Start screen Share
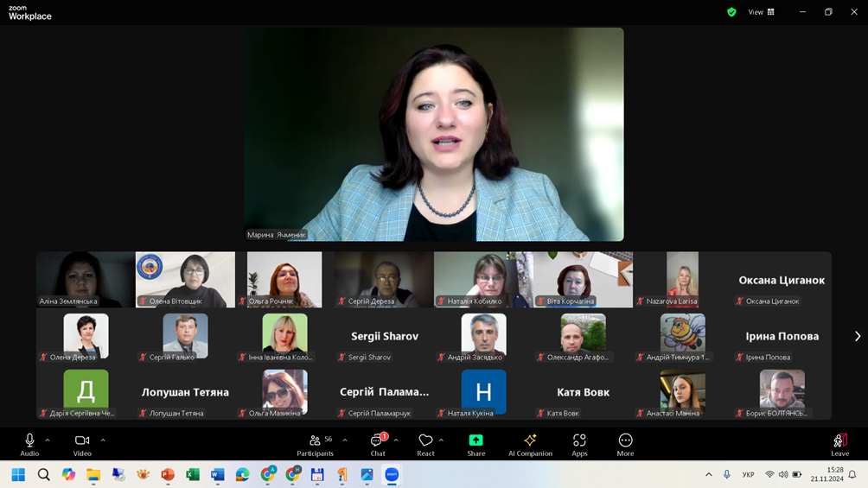Viewport: 868px width, 488px height. 476,445
